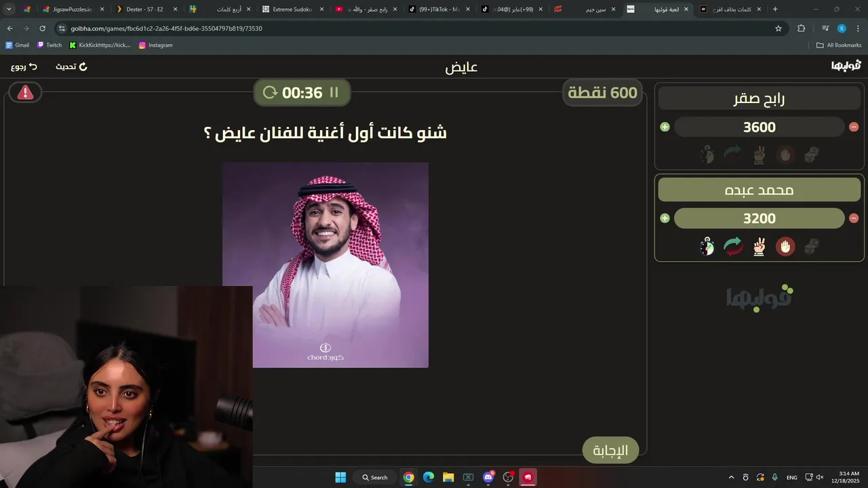Open the قولها logo home link
The height and width of the screenshot is (488, 868).
pyautogui.click(x=846, y=66)
